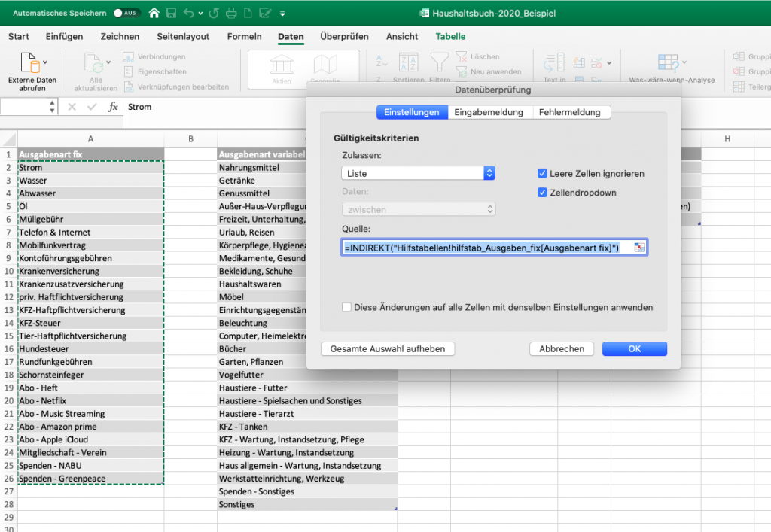This screenshot has width=771, height=532.
Task: Click the Verbindungen icon
Action: click(x=128, y=57)
